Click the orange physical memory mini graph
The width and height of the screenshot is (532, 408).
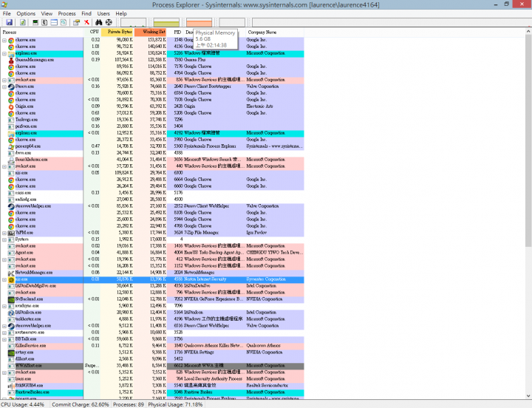tap(199, 22)
